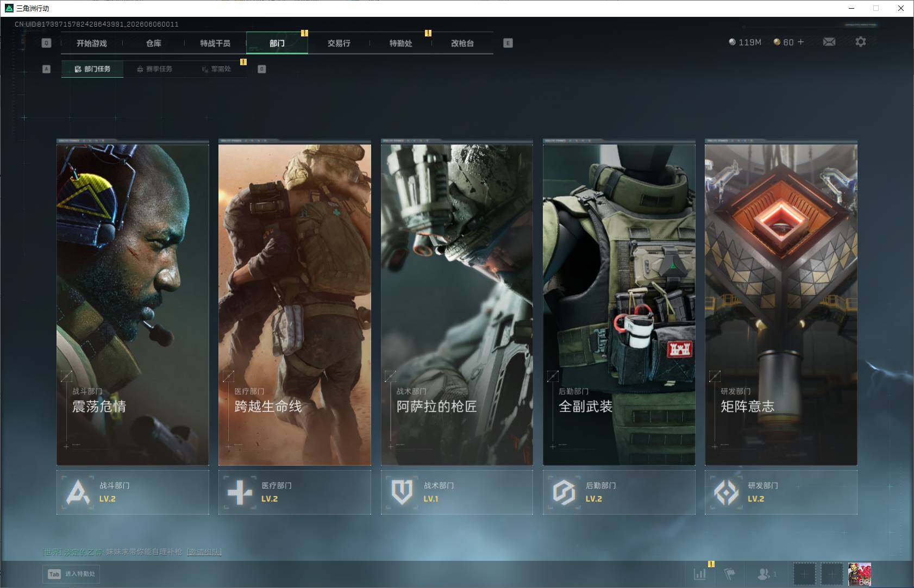The image size is (914, 588).
Task: Switch to the 仓库 tab
Action: [153, 43]
